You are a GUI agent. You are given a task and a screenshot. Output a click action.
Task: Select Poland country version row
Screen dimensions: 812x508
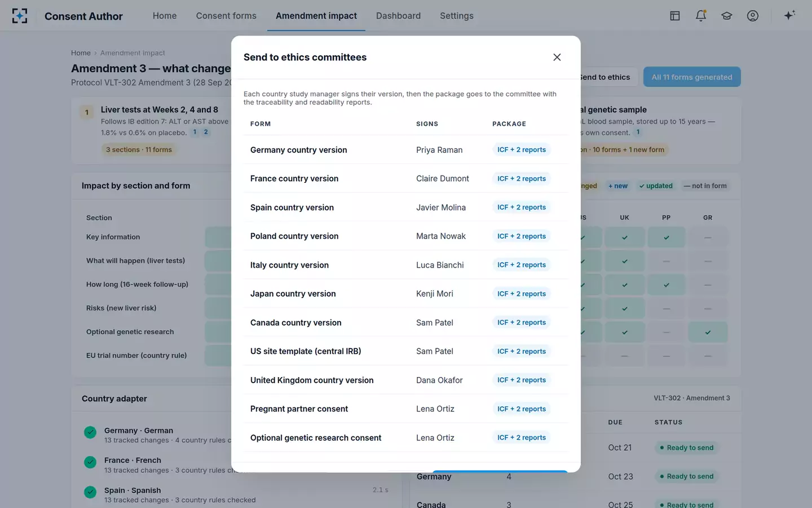(x=406, y=236)
